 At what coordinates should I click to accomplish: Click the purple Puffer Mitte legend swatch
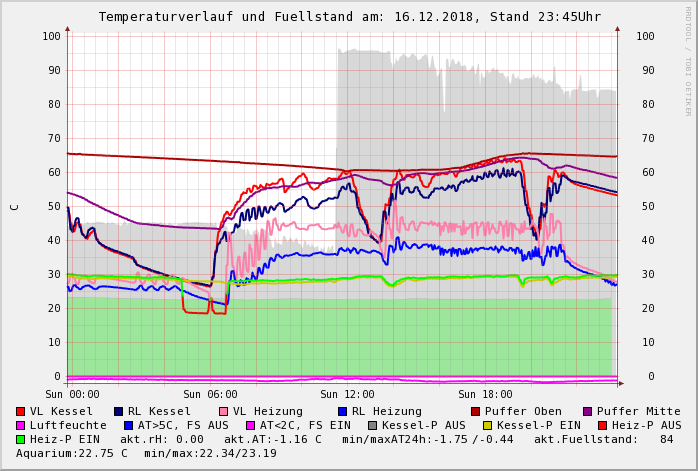pos(588,411)
